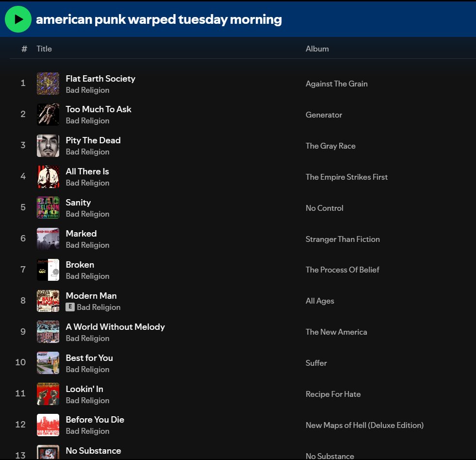Open New Maps of Hell (Deluxe Edition) album
Screen dimensions: 476x460
click(x=364, y=426)
